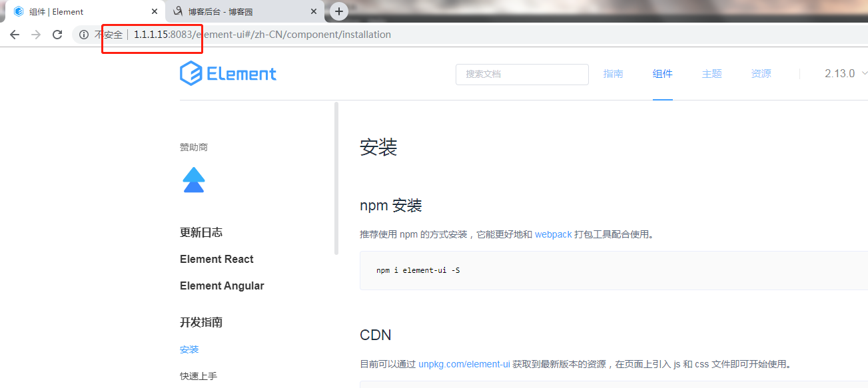
Task: Open a new tab with the plus button
Action: [339, 11]
